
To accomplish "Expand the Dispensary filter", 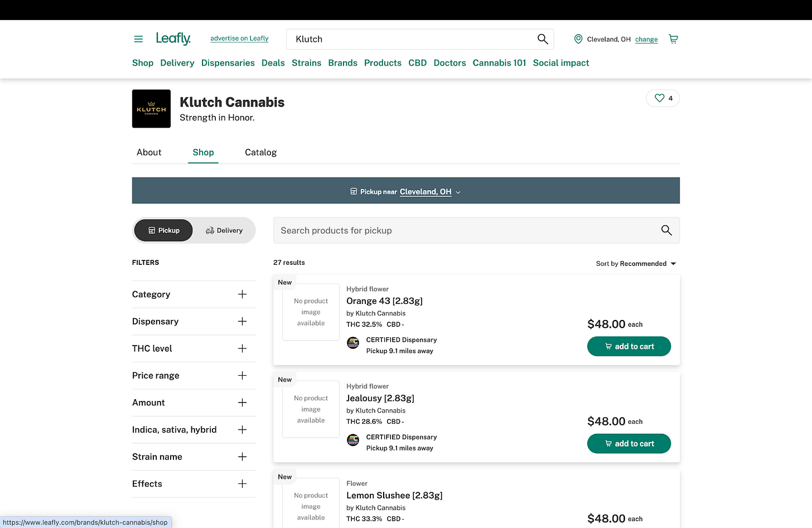I will click(x=194, y=321).
